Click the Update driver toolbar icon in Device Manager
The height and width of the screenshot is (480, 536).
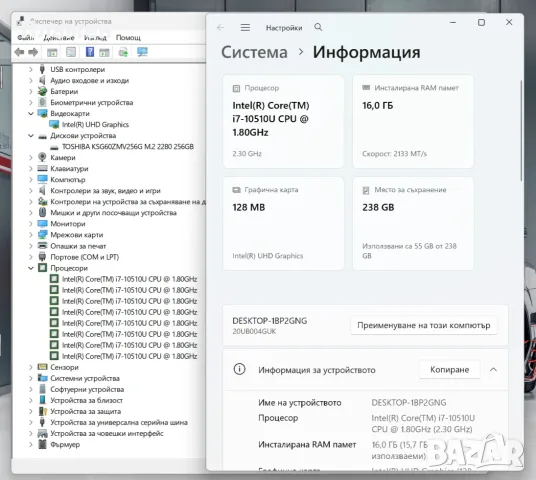tap(123, 52)
